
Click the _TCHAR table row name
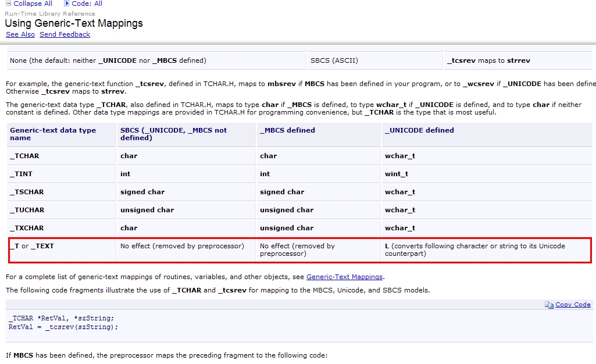coord(24,156)
